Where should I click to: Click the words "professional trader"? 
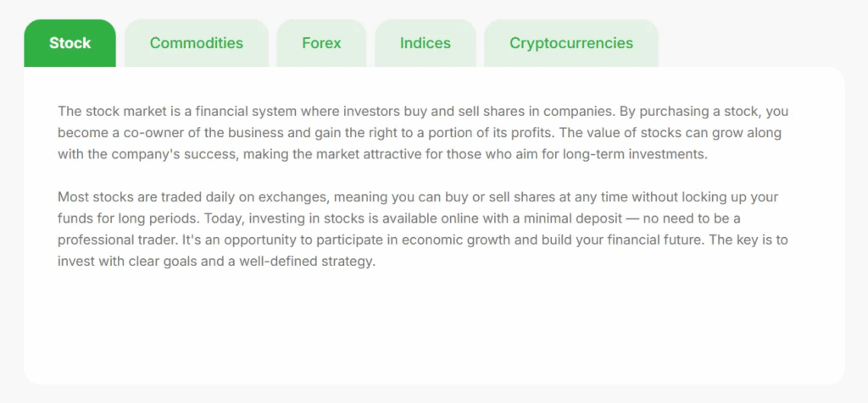click(x=116, y=240)
